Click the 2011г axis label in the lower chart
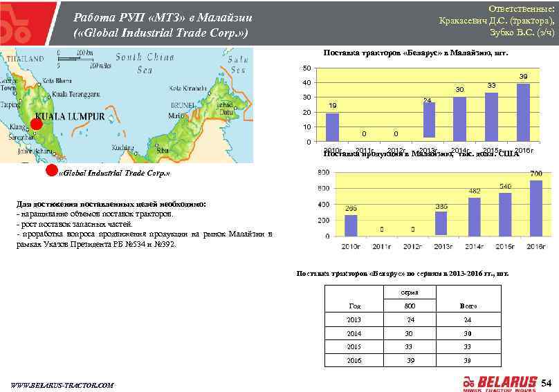The height and width of the screenshot is (392, 559). pyautogui.click(x=381, y=246)
